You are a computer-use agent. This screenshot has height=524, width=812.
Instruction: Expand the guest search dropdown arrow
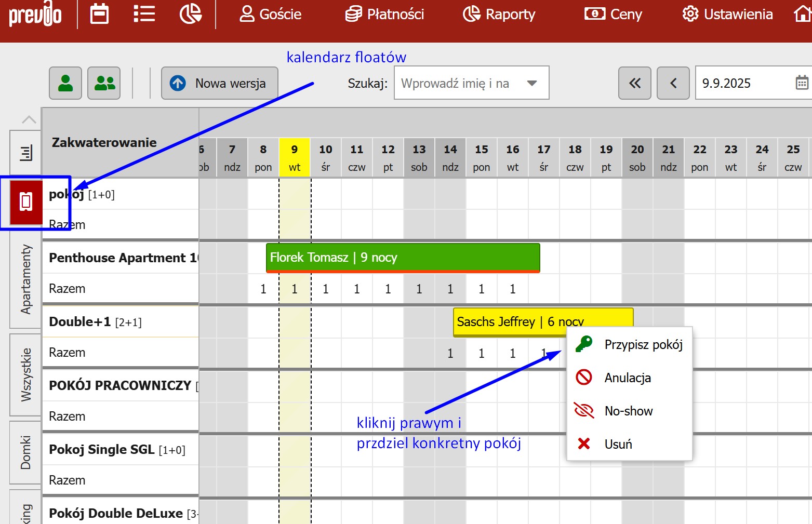tap(531, 83)
